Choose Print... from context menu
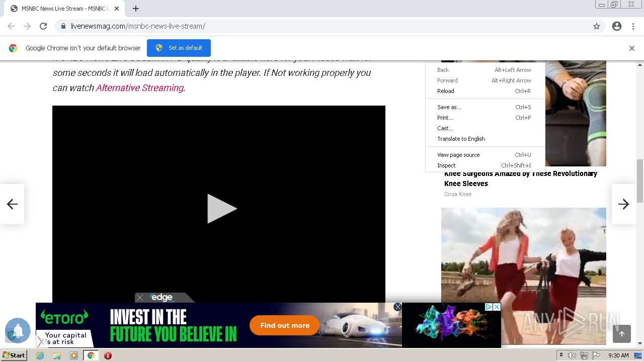 click(485, 118)
